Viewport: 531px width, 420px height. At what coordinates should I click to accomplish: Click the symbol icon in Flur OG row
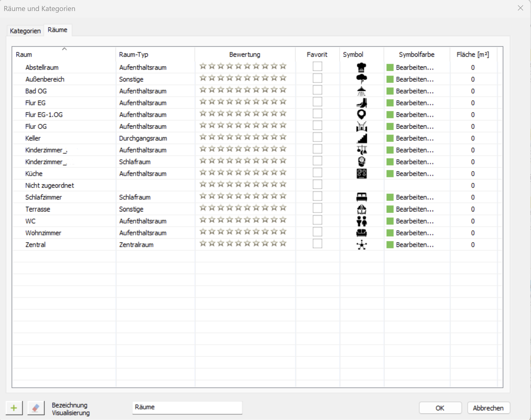362,126
